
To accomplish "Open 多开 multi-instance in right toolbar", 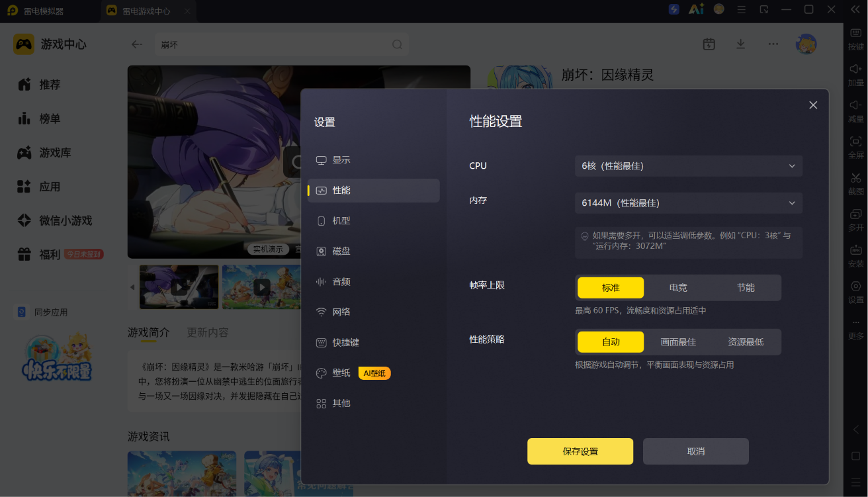I will (x=856, y=220).
